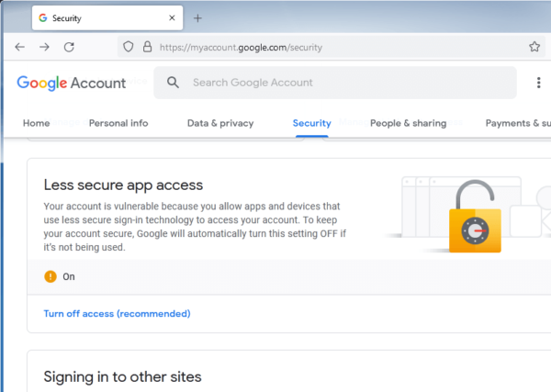Open the three-dot Google apps menu

[538, 83]
